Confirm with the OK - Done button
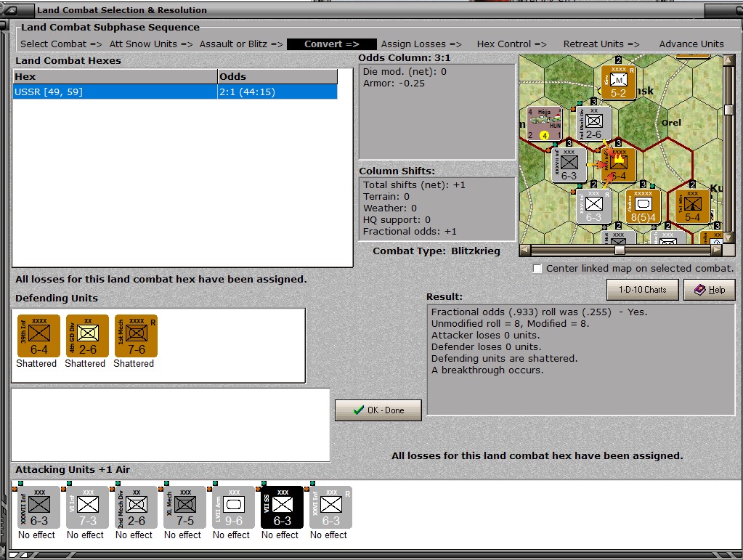The height and width of the screenshot is (560, 743). click(378, 410)
